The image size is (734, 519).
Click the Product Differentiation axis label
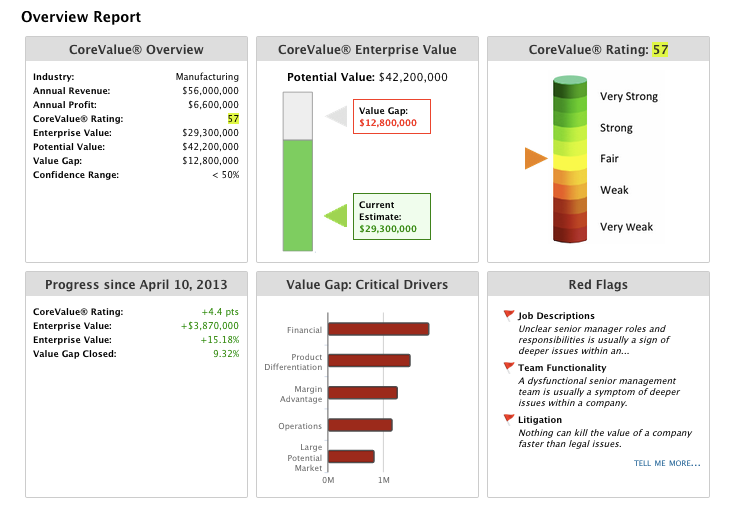click(293, 362)
